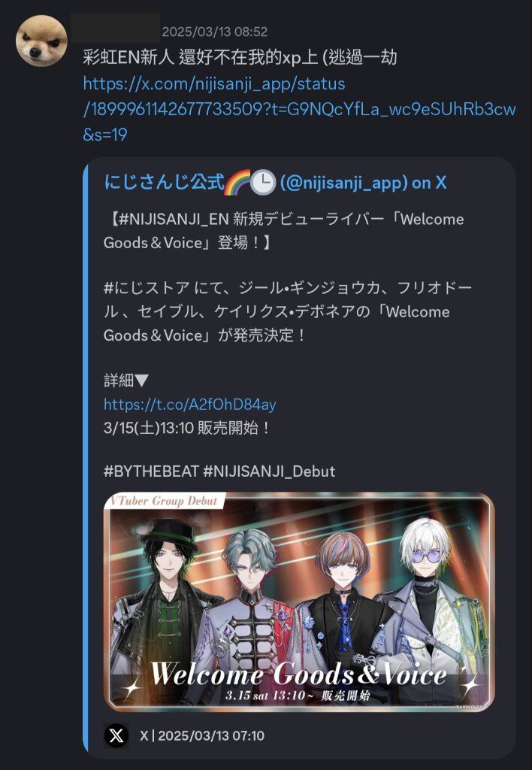532x770 pixels.
Task: Click the #BYTHEBEAT hashtag
Action: 151,471
